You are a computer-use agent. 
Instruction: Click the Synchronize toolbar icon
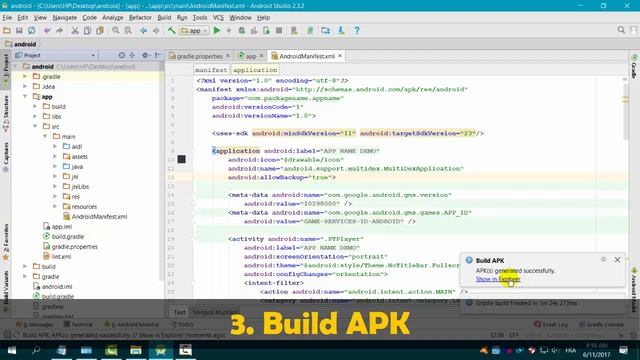pos(31,31)
